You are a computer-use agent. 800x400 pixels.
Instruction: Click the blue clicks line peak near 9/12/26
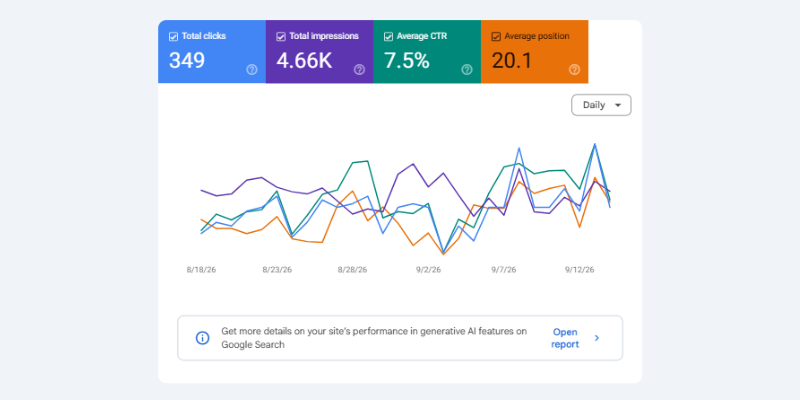coord(595,145)
